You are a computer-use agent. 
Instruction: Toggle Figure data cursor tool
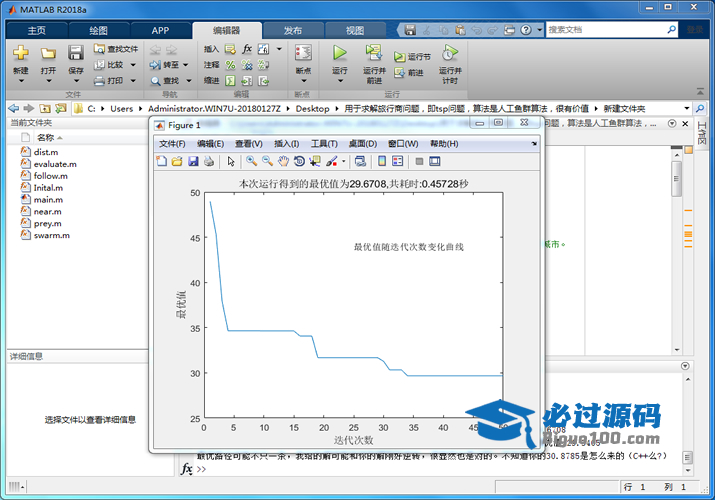[x=315, y=161]
